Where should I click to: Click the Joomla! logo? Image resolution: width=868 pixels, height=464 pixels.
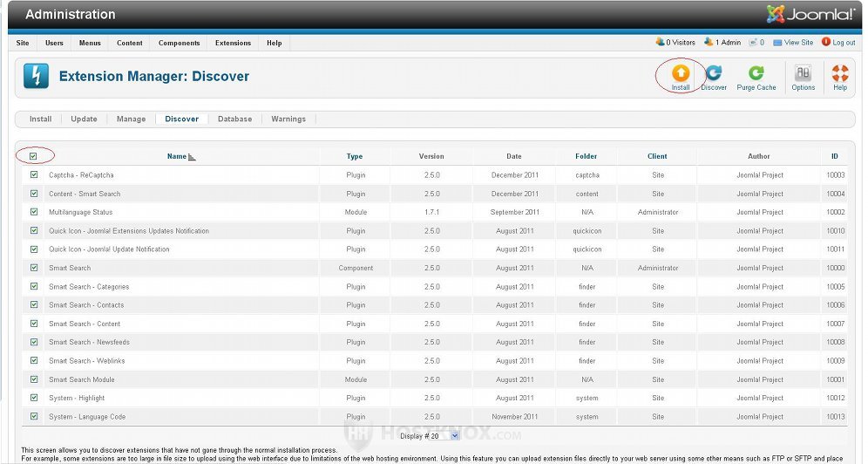click(x=810, y=14)
